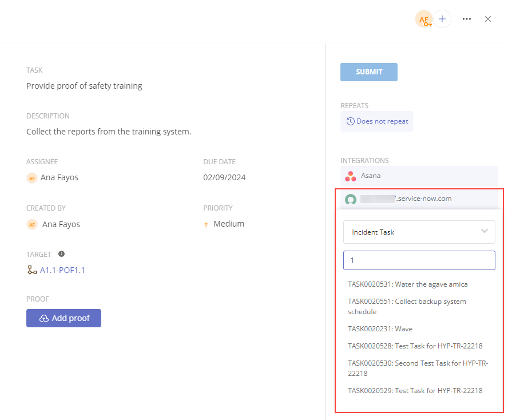This screenshot has height=420, width=508.
Task: Click the description Collect the reports text
Action: coord(109,132)
